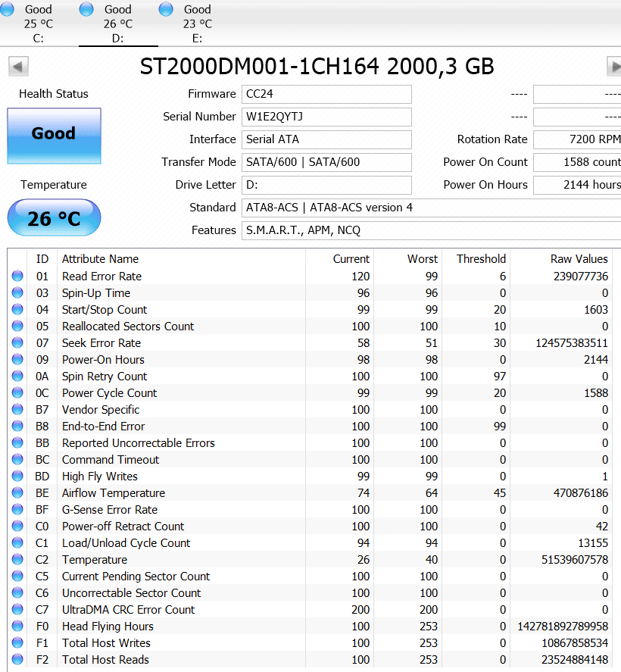Click the Attribute Name column header
Viewport: 621px width, 672px height.
pyautogui.click(x=181, y=259)
